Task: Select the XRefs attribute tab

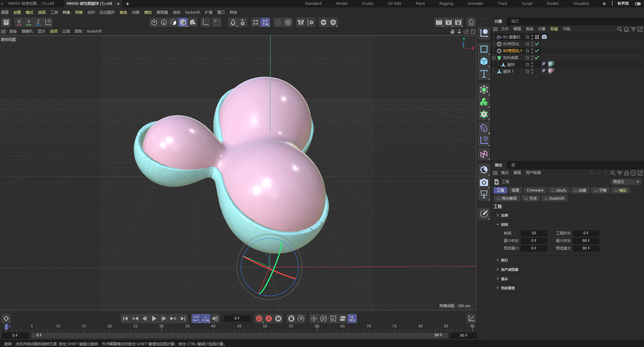Action: pyautogui.click(x=559, y=190)
